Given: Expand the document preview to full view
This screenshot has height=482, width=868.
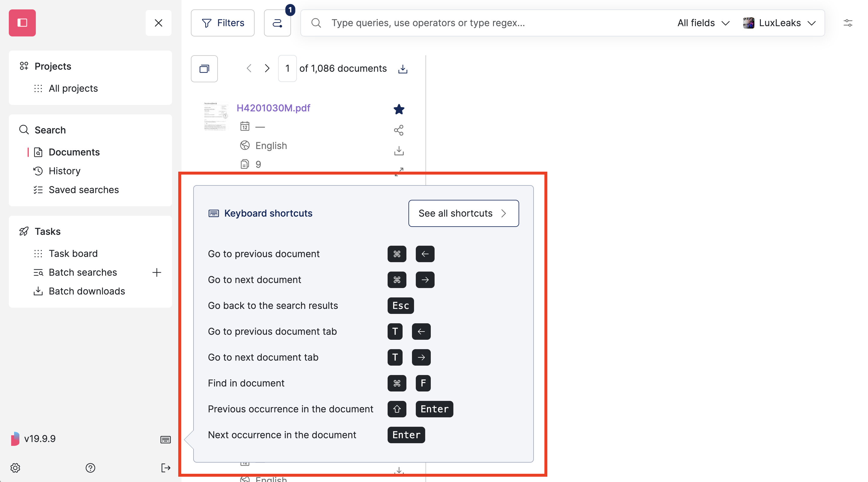Looking at the screenshot, I should (x=399, y=172).
